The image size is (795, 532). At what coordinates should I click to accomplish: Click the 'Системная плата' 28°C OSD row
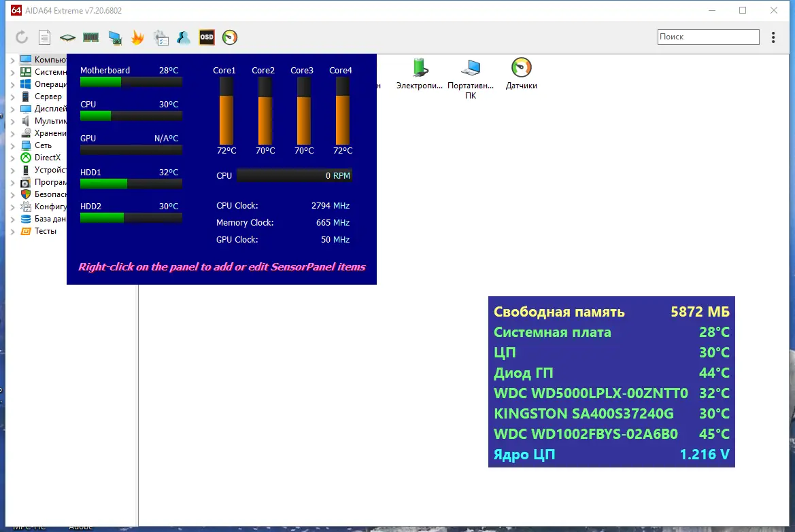click(611, 332)
